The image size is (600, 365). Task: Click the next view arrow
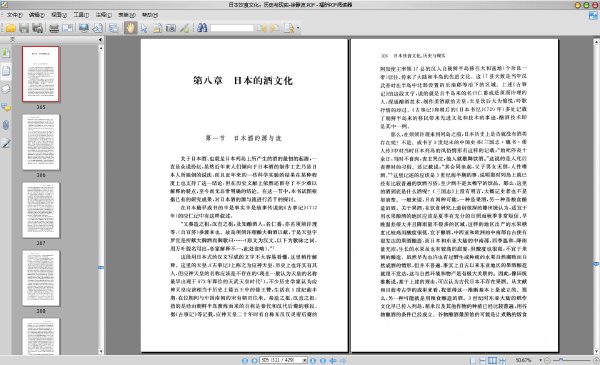tap(343, 360)
